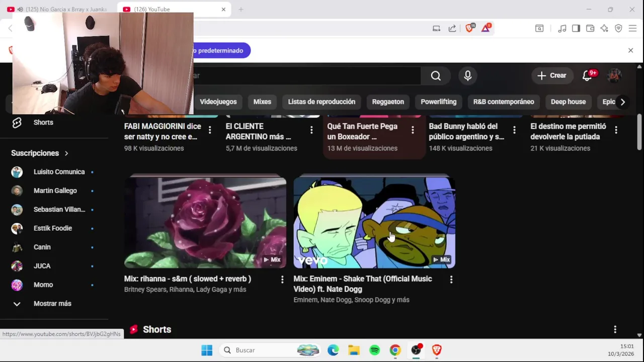Viewport: 644px width, 362px height.
Task: Open Mix: rihanna - s&m title link
Action: 188,279
